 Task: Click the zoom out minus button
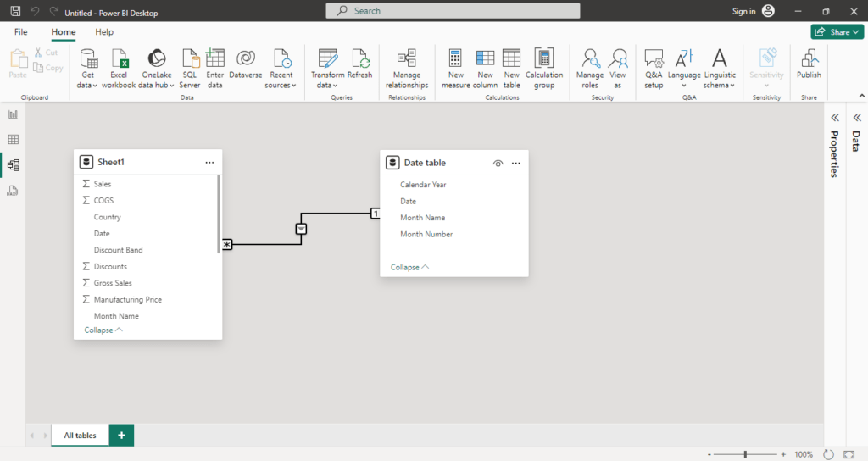pyautogui.click(x=709, y=454)
